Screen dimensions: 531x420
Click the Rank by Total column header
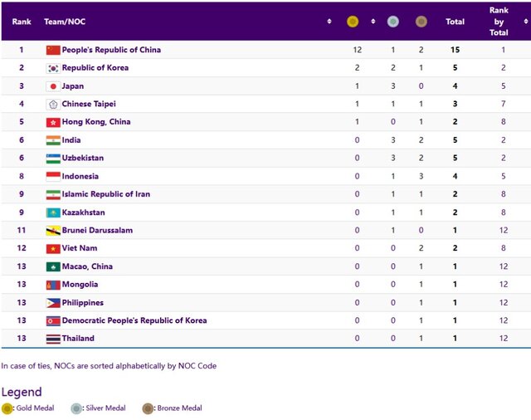[499, 22]
